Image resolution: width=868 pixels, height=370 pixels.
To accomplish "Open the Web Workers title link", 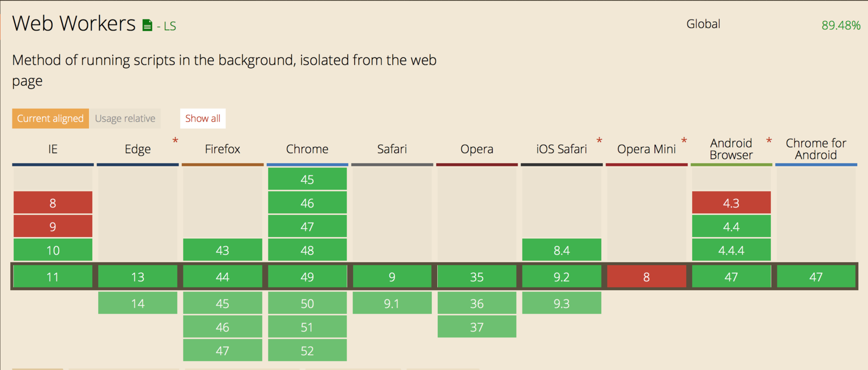I will [74, 23].
